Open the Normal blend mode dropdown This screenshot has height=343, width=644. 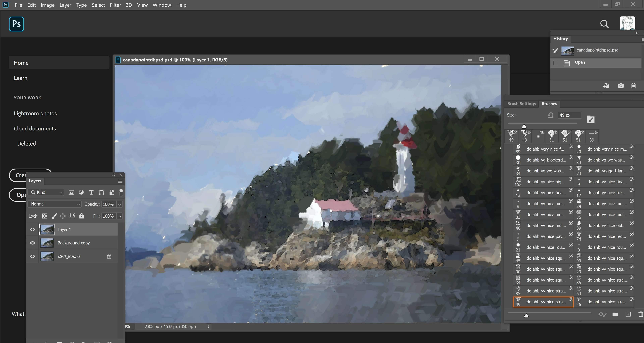[55, 204]
